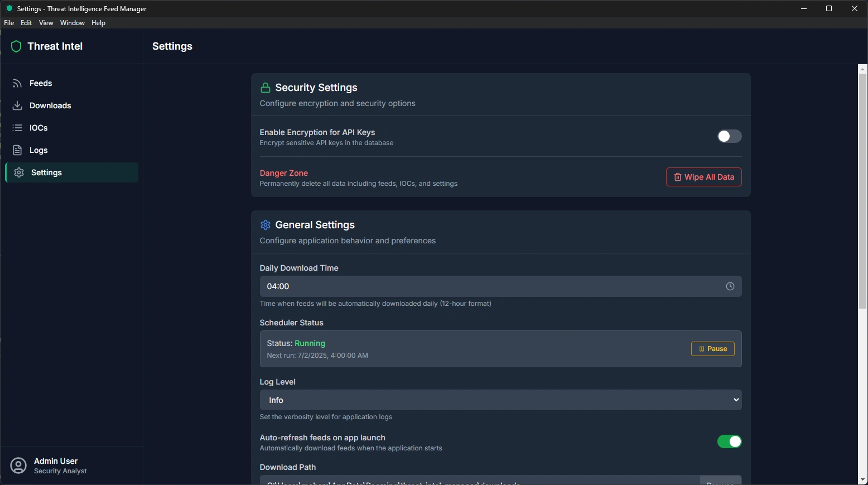
Task: Click the vertical scrollbar thumb
Action: coord(862,190)
